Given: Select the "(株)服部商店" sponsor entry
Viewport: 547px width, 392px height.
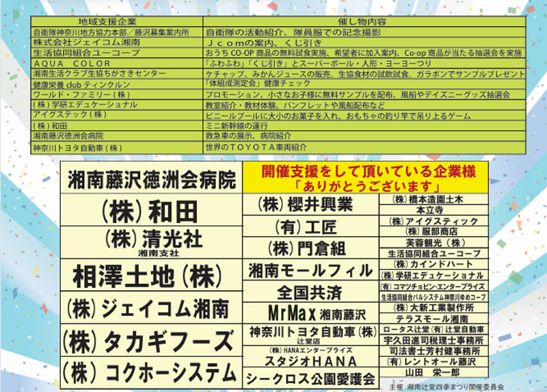Looking at the screenshot, I should (x=433, y=231).
